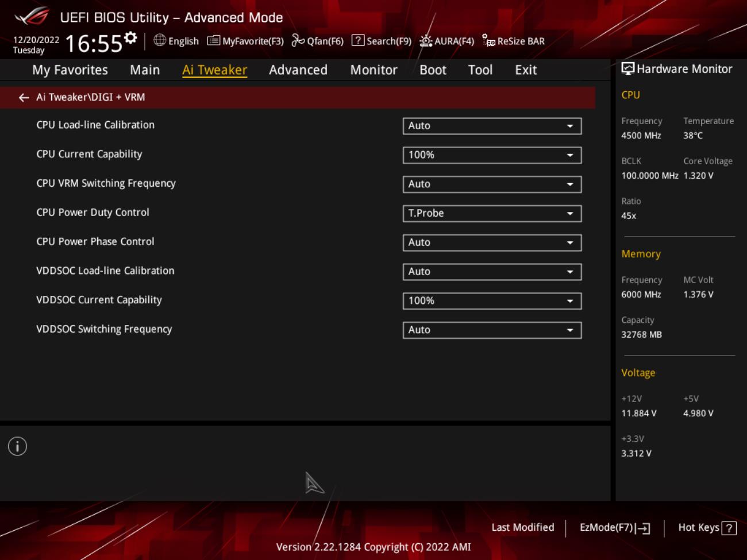Click the English language label
The height and width of the screenshot is (560, 747).
(183, 41)
